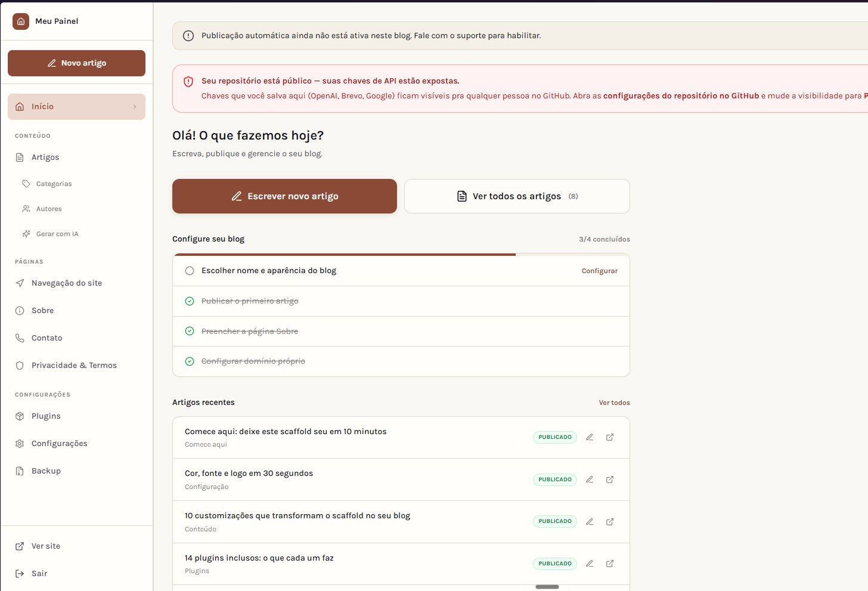Click the Meu Painel home logo icon
Screen dimensions: 868x591
(x=21, y=21)
